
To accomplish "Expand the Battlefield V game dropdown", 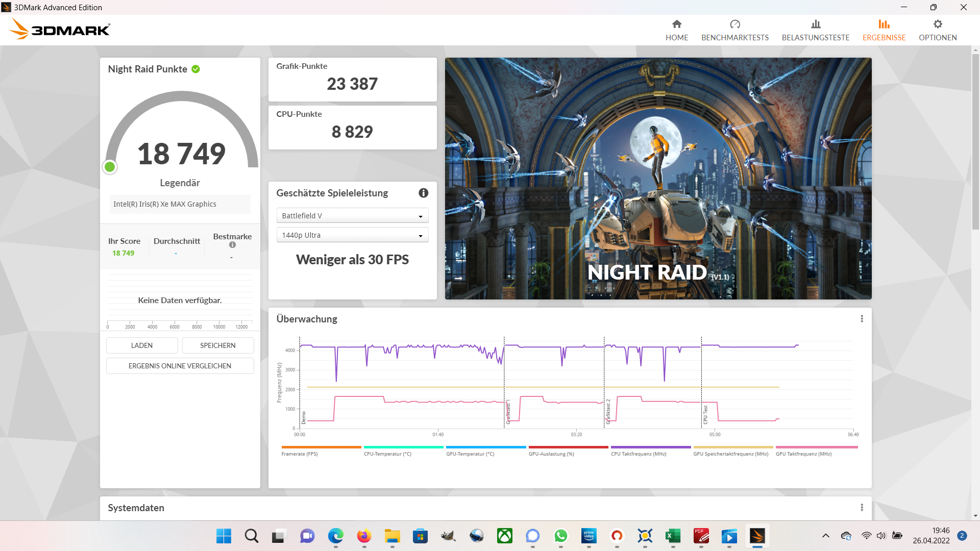I will pyautogui.click(x=352, y=216).
